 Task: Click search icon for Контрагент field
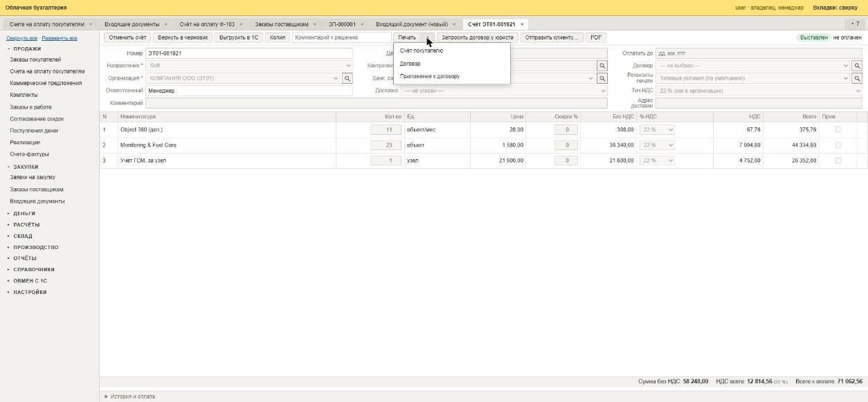coord(602,66)
